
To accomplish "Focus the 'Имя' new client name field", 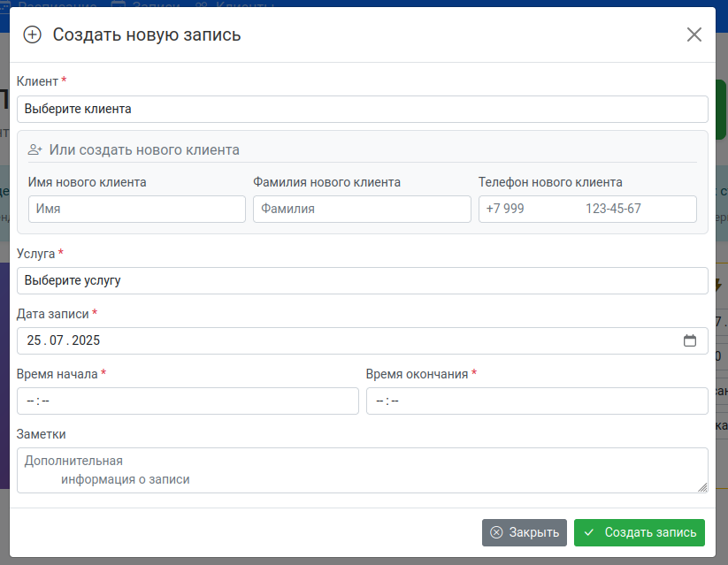I will [x=137, y=209].
